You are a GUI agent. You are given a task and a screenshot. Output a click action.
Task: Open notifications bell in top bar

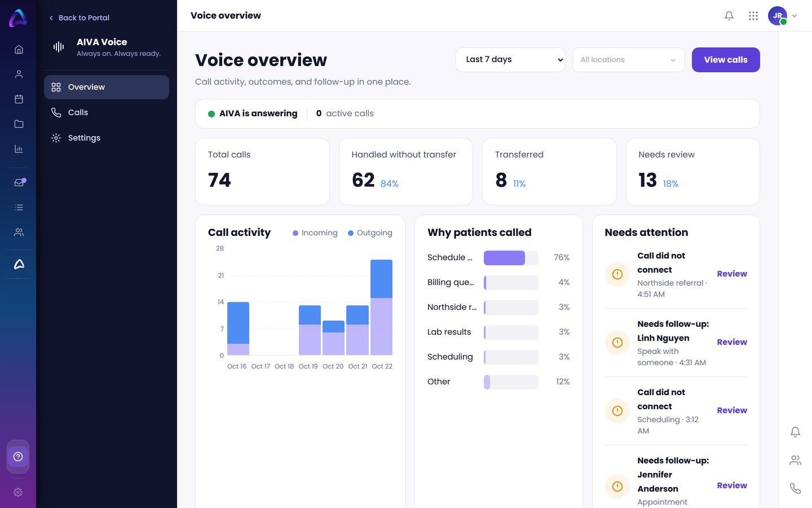click(x=729, y=16)
